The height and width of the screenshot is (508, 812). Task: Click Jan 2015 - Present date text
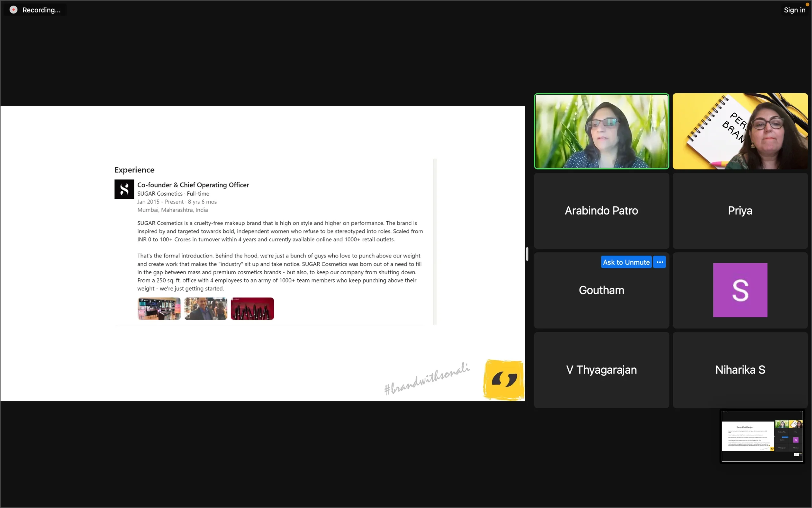[177, 202]
